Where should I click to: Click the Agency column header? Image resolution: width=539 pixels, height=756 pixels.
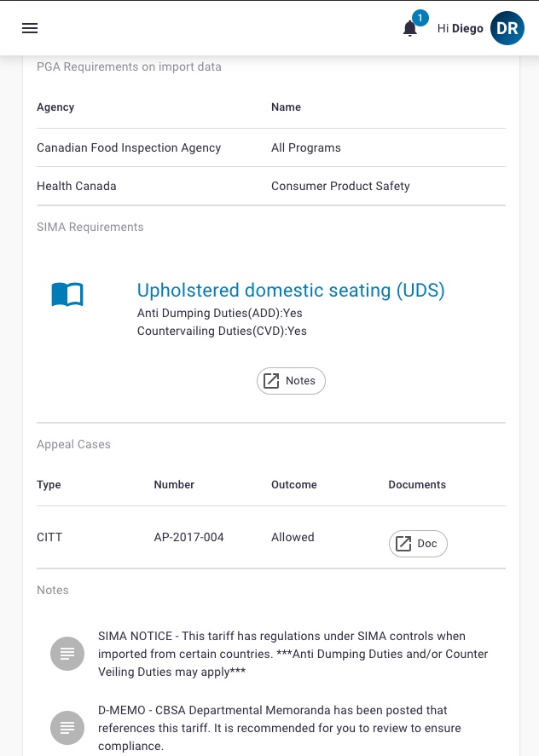(x=55, y=107)
